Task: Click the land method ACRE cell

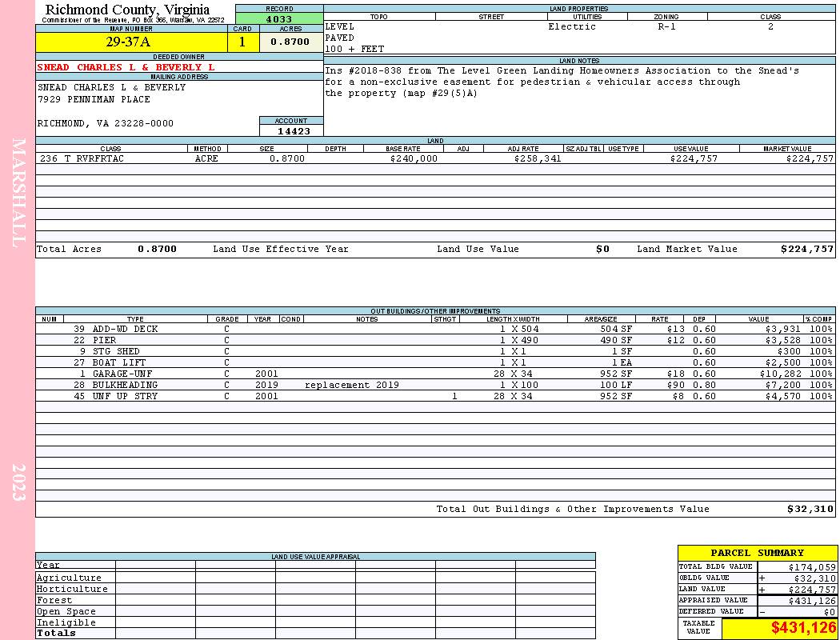Action: (x=206, y=158)
